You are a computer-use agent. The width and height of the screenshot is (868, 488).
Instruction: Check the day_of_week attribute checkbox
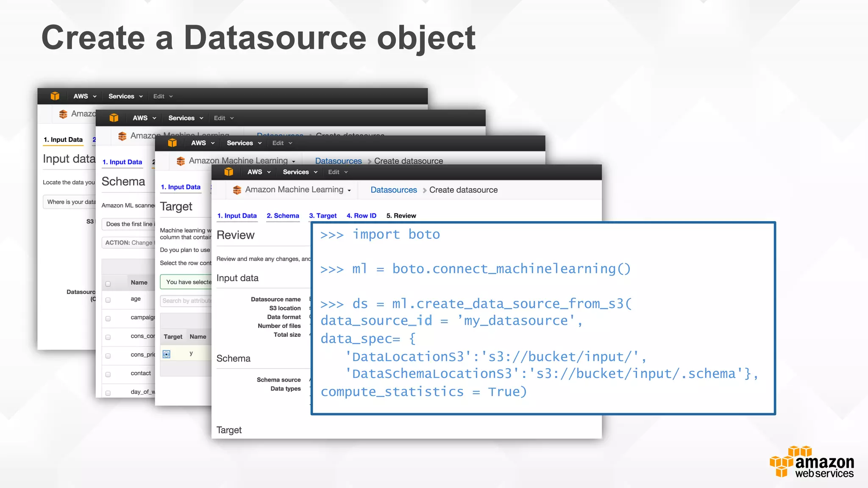(108, 393)
